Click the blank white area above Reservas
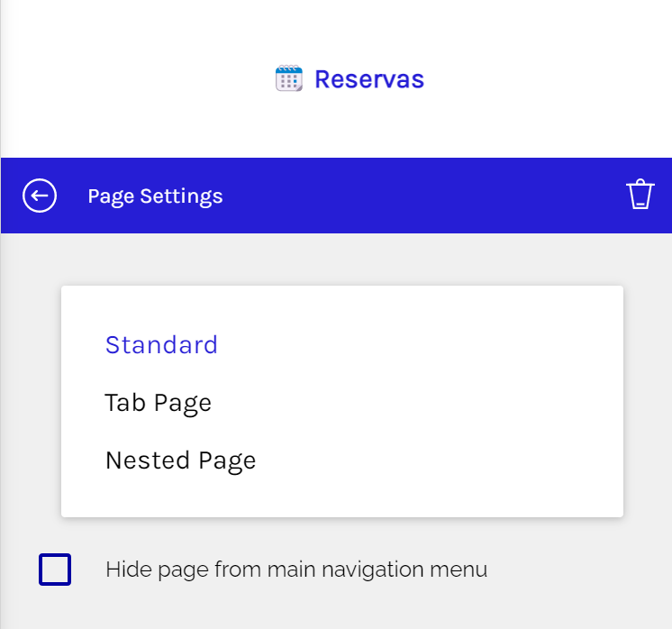Viewport: 672px width, 629px height. tap(336, 27)
